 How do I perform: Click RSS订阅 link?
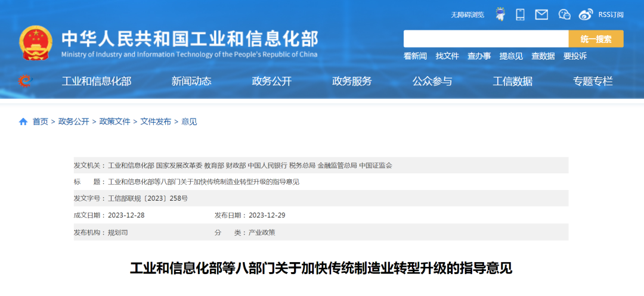(x=611, y=15)
